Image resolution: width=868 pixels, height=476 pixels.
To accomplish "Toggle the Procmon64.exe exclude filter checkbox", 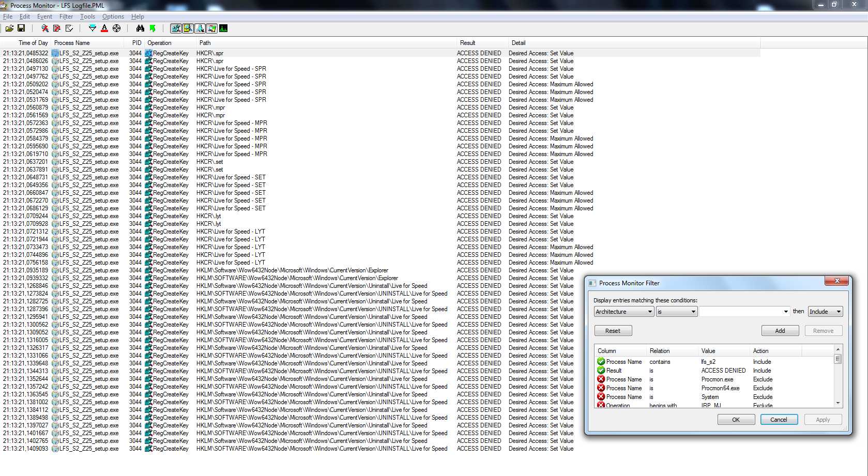I will tap(601, 388).
